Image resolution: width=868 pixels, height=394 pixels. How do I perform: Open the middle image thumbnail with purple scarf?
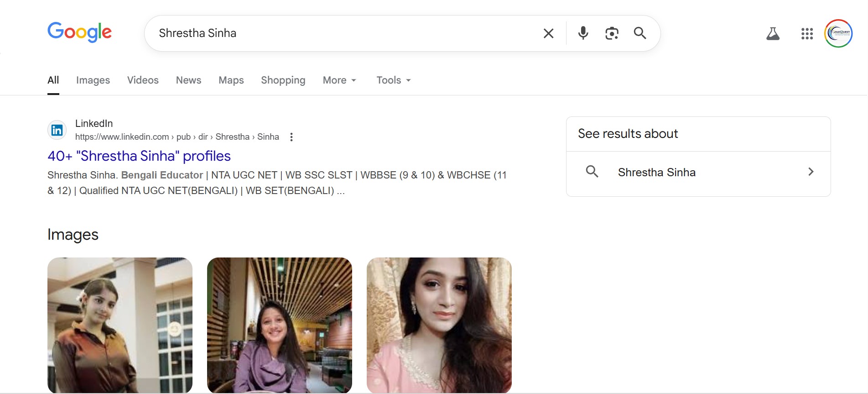click(x=280, y=325)
